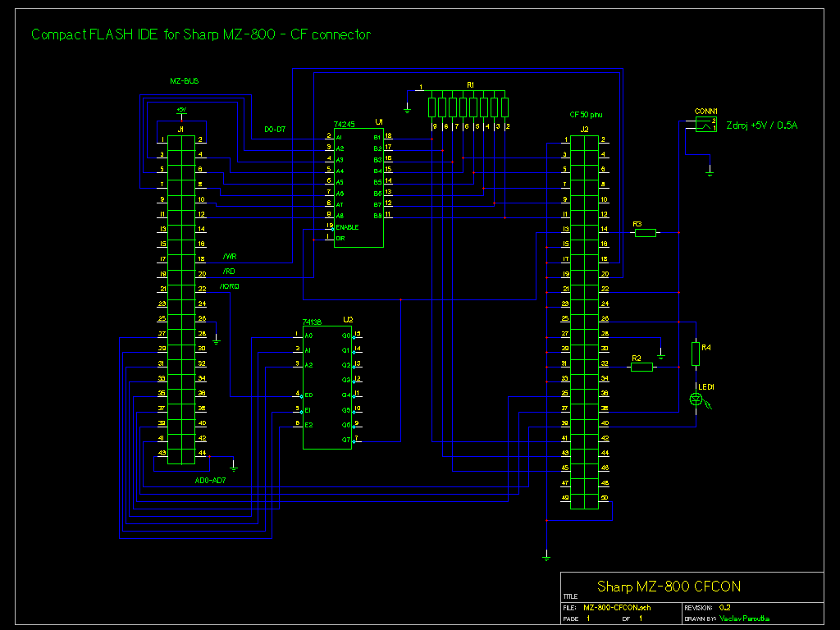Click the /WR signal label

pos(230,257)
